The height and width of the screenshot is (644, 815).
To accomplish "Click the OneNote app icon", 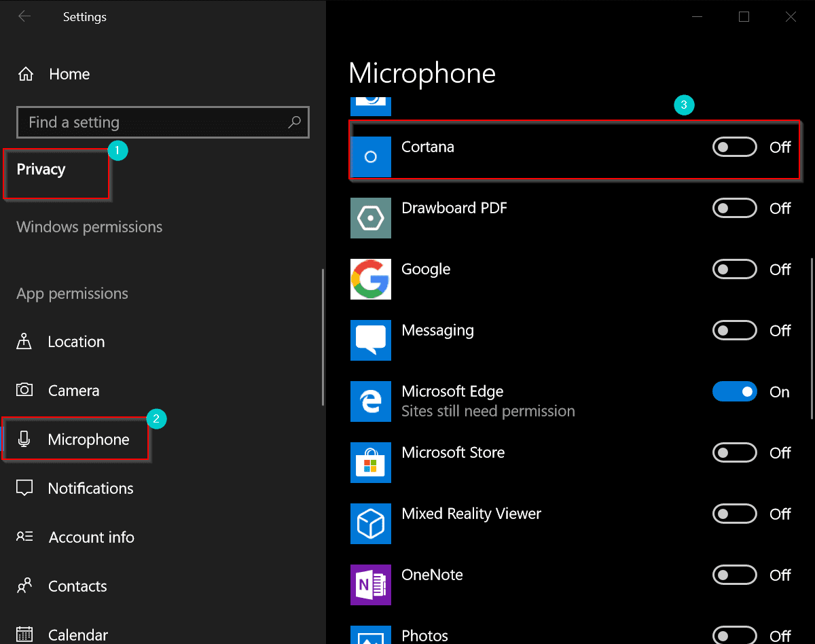I will click(371, 585).
